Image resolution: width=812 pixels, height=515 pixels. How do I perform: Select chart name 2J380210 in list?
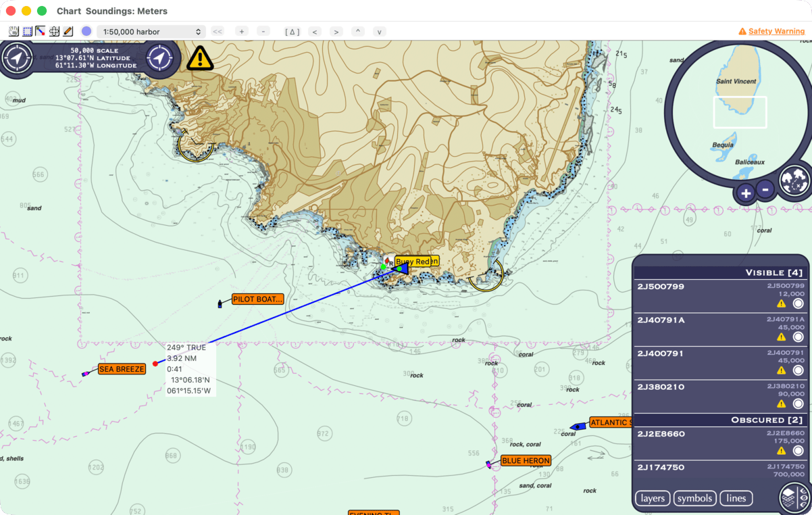661,387
